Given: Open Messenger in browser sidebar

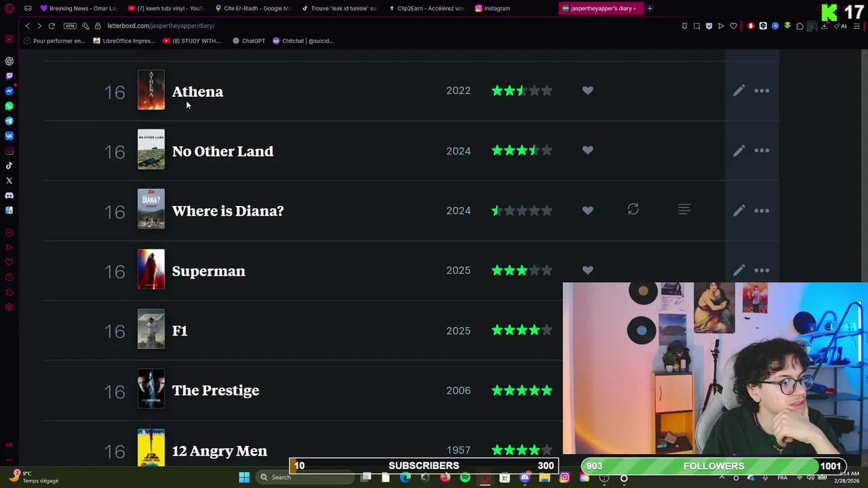Looking at the screenshot, I should (9, 91).
